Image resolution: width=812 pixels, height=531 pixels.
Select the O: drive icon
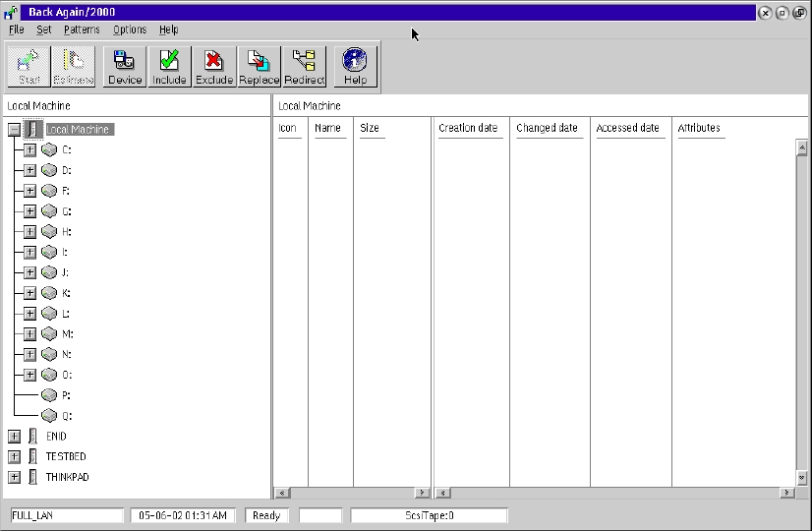pyautogui.click(x=49, y=375)
